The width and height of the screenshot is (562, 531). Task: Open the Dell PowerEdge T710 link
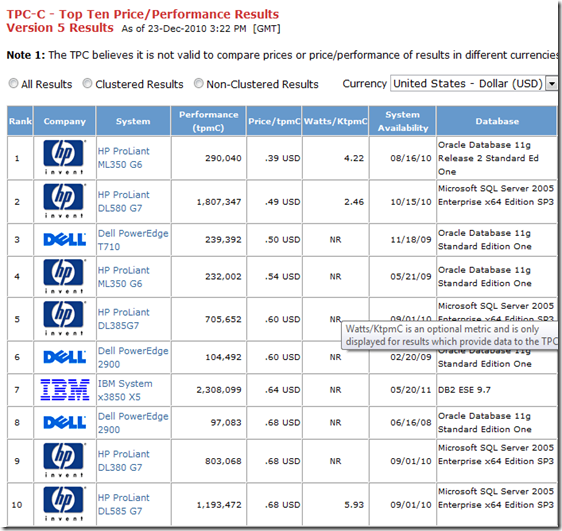tap(133, 240)
